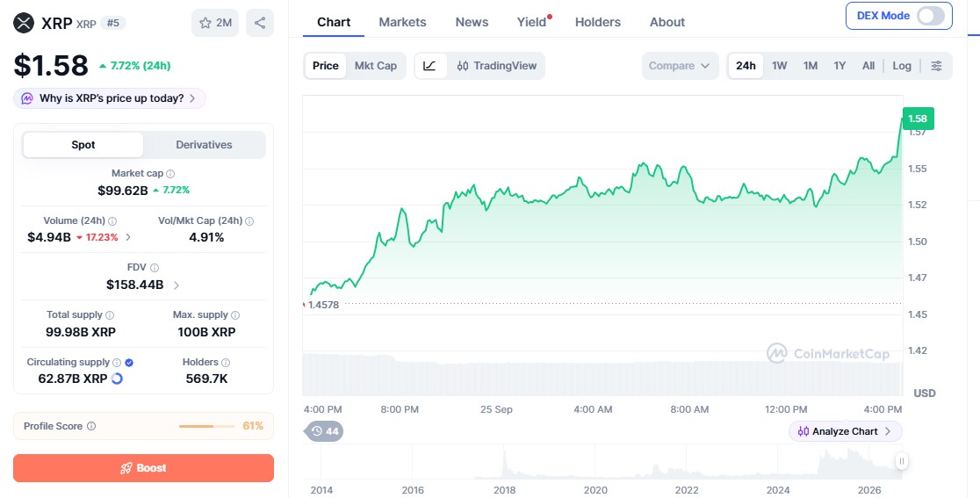Click the 100B XRP max supply value
This screenshot has width=980, height=498.
tap(206, 332)
